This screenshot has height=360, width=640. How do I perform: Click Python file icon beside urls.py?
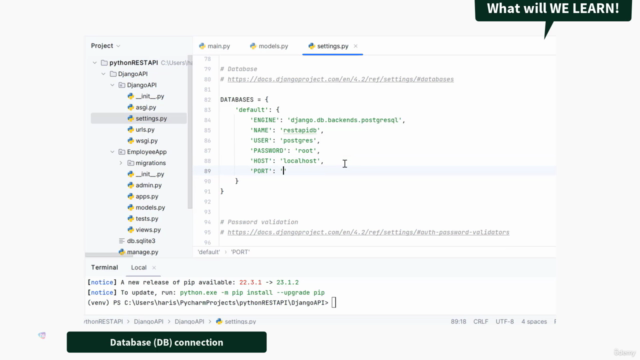click(x=131, y=129)
